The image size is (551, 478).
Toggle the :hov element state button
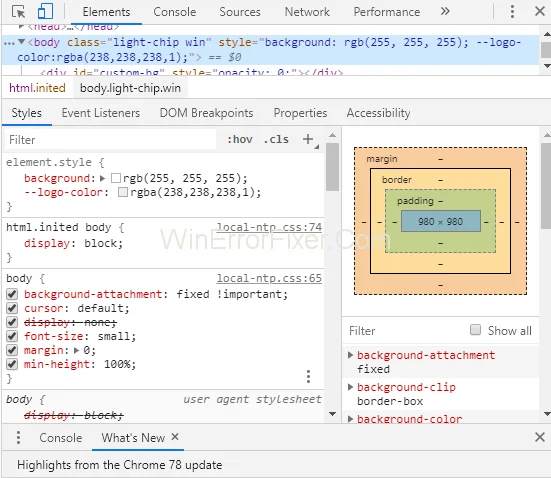coord(239,140)
